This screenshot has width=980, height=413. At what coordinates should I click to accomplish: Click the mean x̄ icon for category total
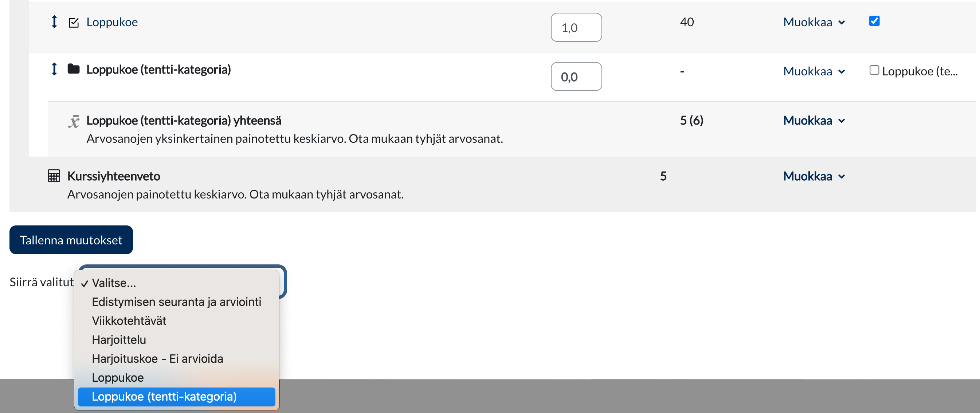[74, 121]
